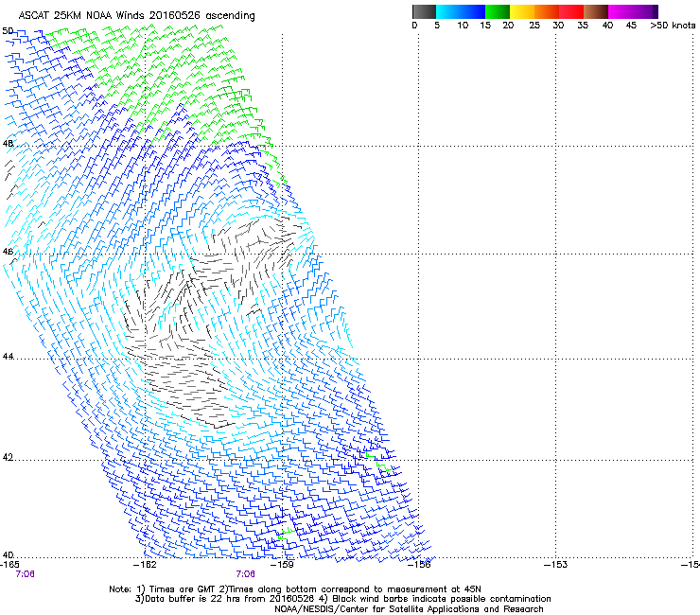Image resolution: width=700 pixels, height=615 pixels.
Task: Click the NOAA/NESDIS Center for Satellite Applications credit
Action: point(409,609)
